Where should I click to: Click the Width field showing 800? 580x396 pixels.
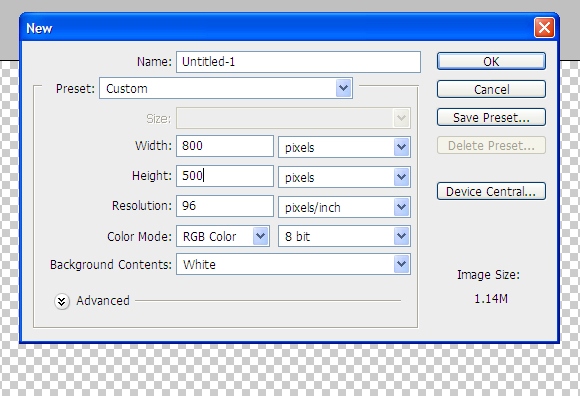pos(225,146)
